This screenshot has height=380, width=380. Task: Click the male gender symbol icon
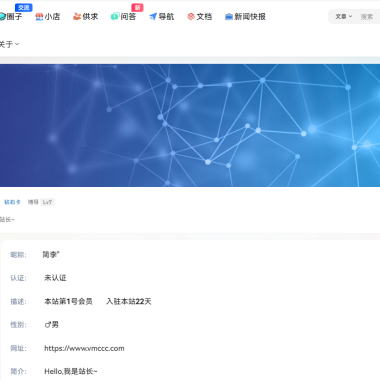tap(48, 325)
